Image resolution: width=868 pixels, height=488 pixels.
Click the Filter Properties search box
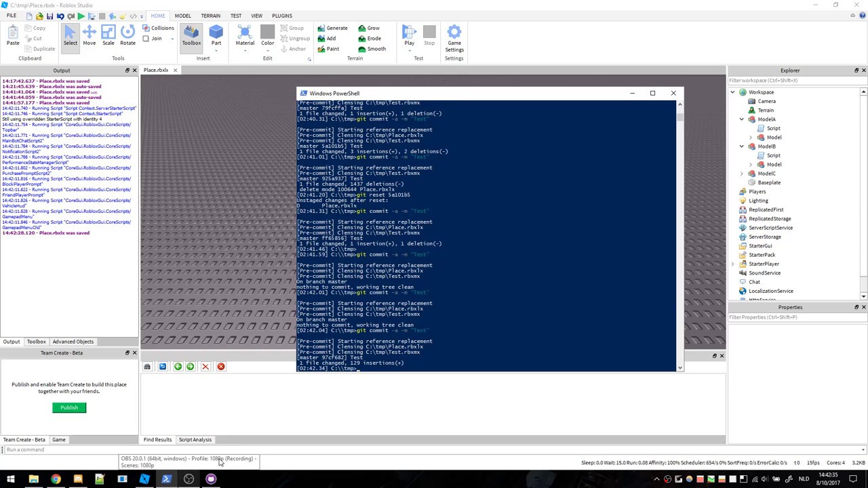797,317
